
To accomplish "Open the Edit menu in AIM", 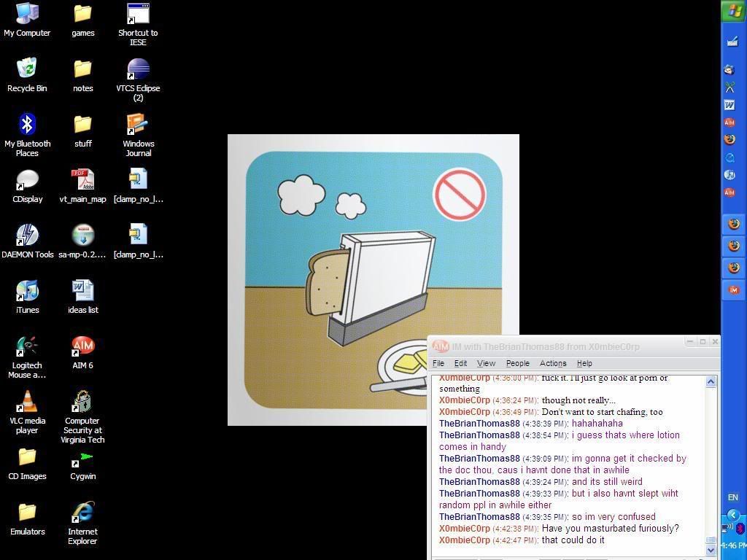I will [460, 363].
